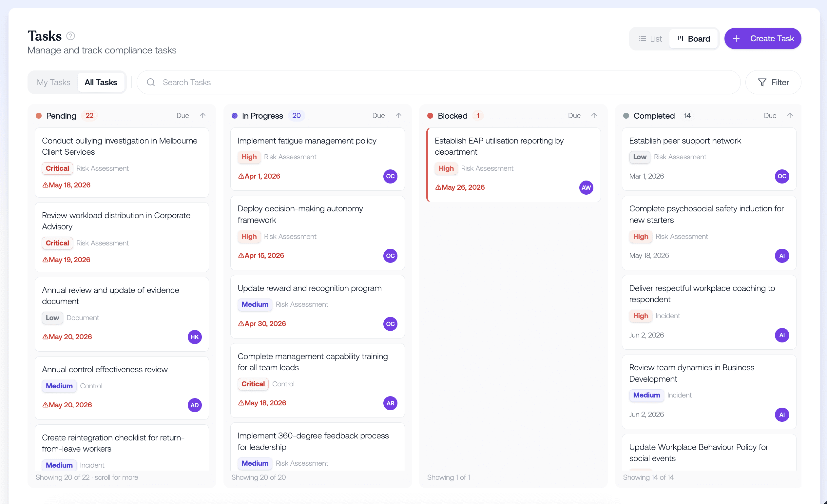Click 'Showing 14 of 14' footer text
This screenshot has height=504, width=827.
pos(648,477)
